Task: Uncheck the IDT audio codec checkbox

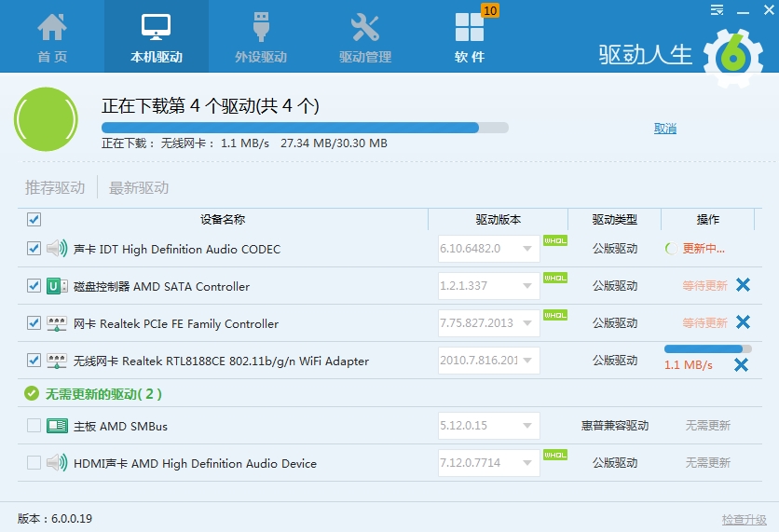Action: click(34, 249)
